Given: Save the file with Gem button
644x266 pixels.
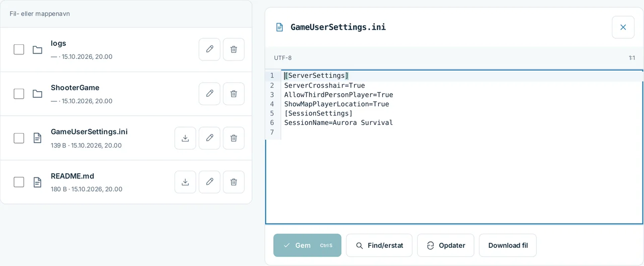Looking at the screenshot, I should (x=307, y=245).
